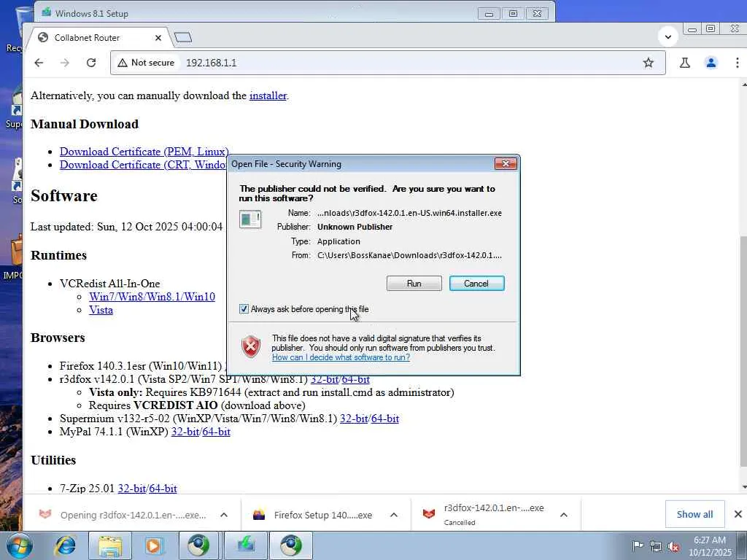Open the Chrome labs flask icon

click(685, 63)
